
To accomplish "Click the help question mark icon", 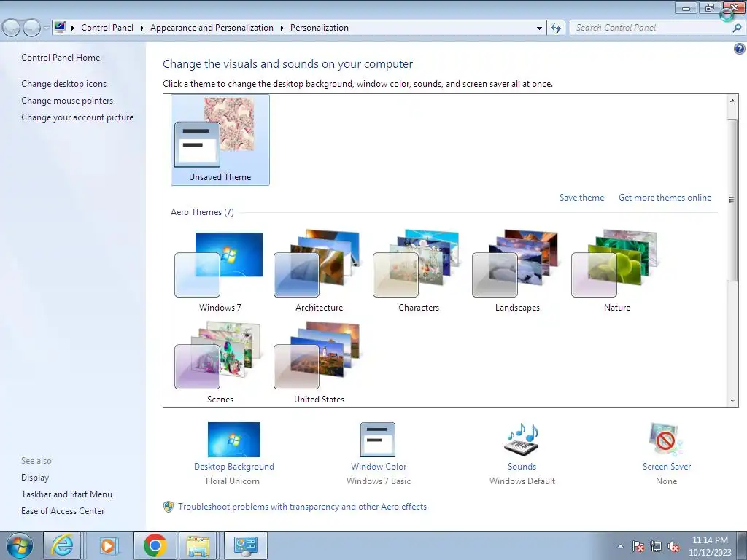I will pyautogui.click(x=740, y=49).
